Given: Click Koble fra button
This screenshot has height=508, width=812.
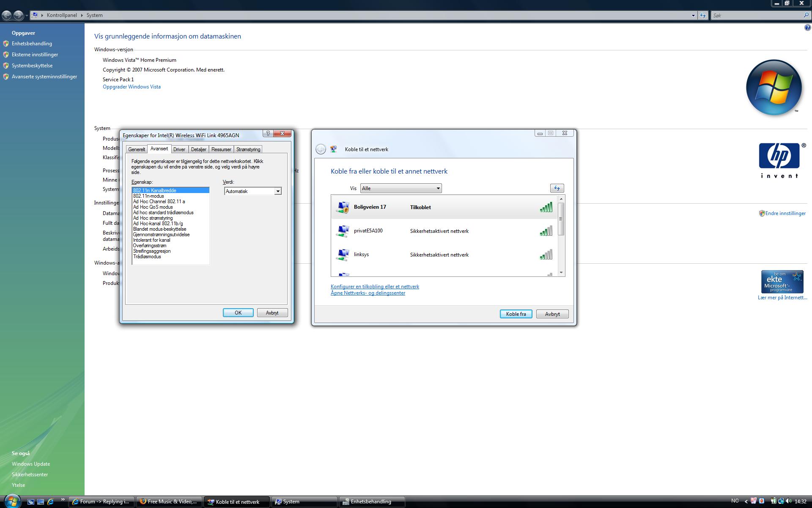Looking at the screenshot, I should click(516, 314).
